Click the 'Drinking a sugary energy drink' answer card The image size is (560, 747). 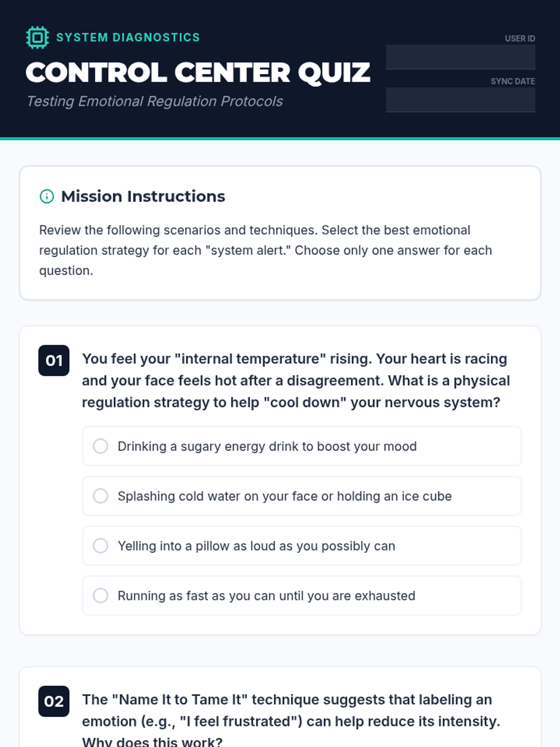pyautogui.click(x=302, y=446)
